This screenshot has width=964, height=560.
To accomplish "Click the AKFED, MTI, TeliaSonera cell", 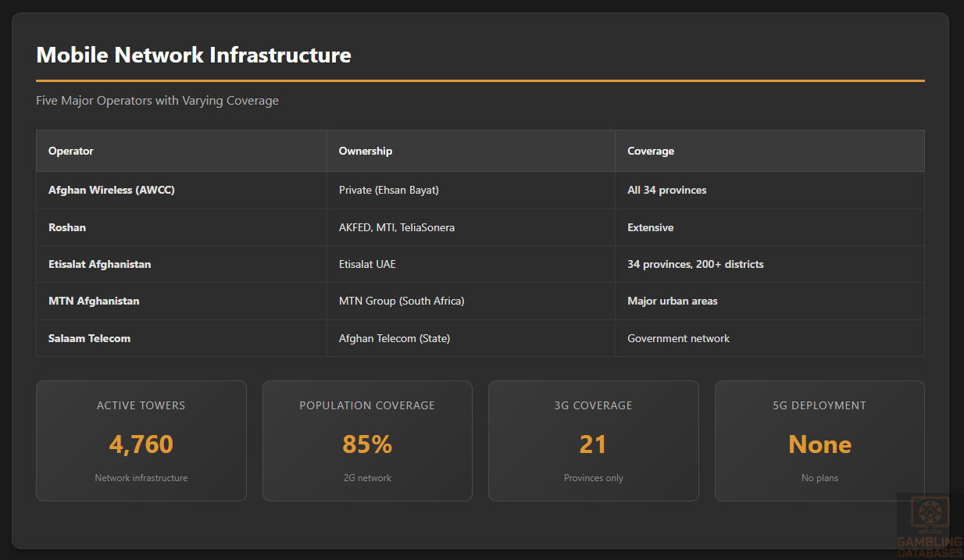I will (x=397, y=227).
